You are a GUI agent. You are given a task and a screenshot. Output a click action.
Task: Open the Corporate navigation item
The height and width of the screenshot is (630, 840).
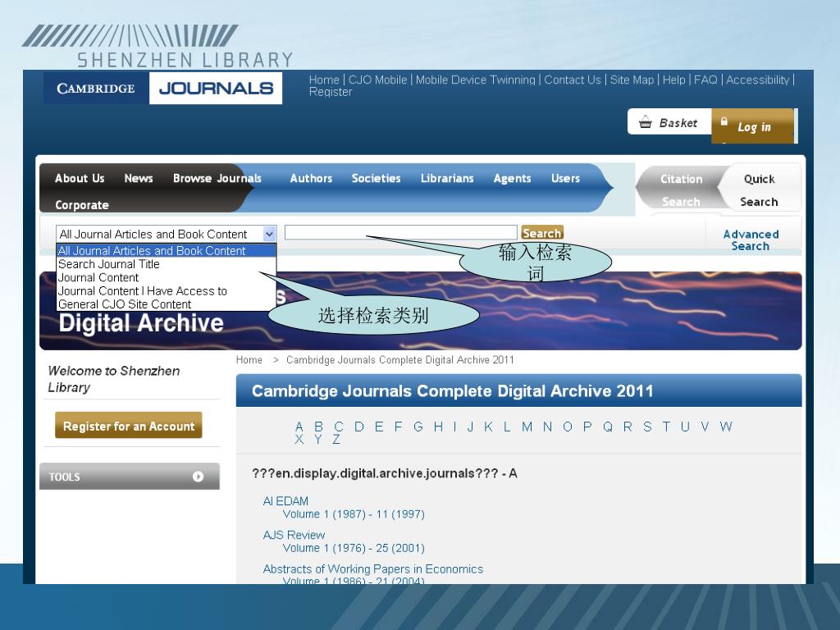click(x=81, y=204)
